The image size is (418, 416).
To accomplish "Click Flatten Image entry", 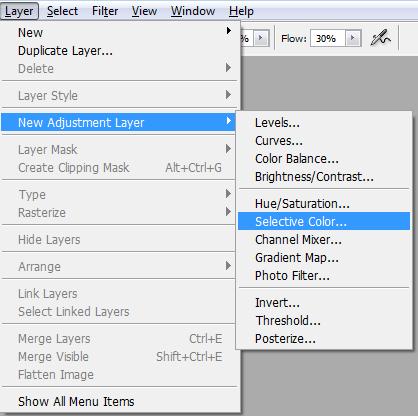I will [x=120, y=374].
